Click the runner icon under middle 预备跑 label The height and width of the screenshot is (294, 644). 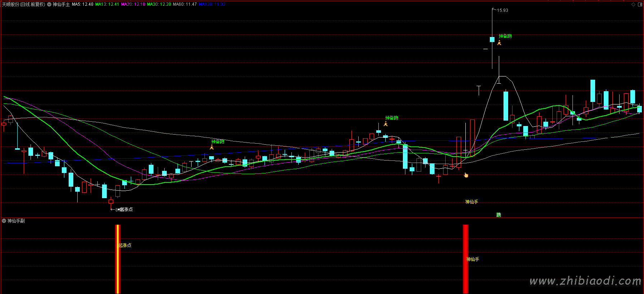(x=386, y=124)
